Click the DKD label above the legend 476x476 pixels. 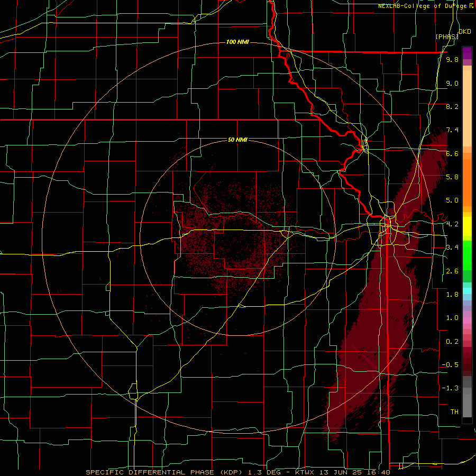click(x=465, y=32)
